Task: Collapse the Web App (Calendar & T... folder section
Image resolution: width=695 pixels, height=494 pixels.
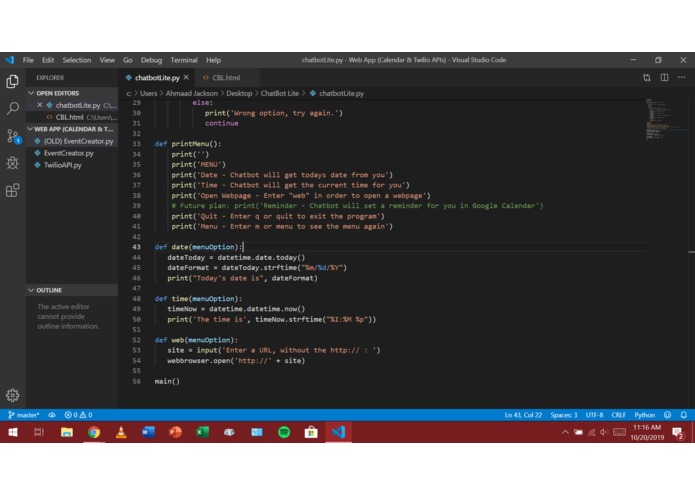Action: 71,129
